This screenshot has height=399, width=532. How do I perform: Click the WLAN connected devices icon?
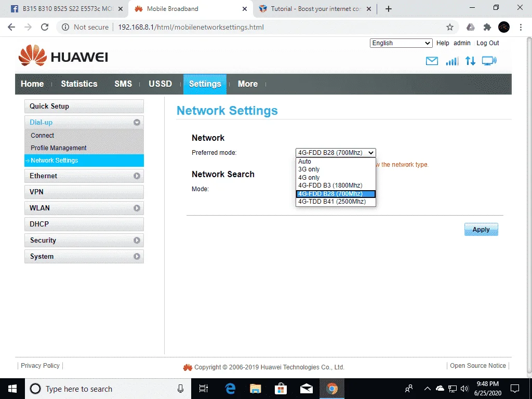pyautogui.click(x=489, y=61)
